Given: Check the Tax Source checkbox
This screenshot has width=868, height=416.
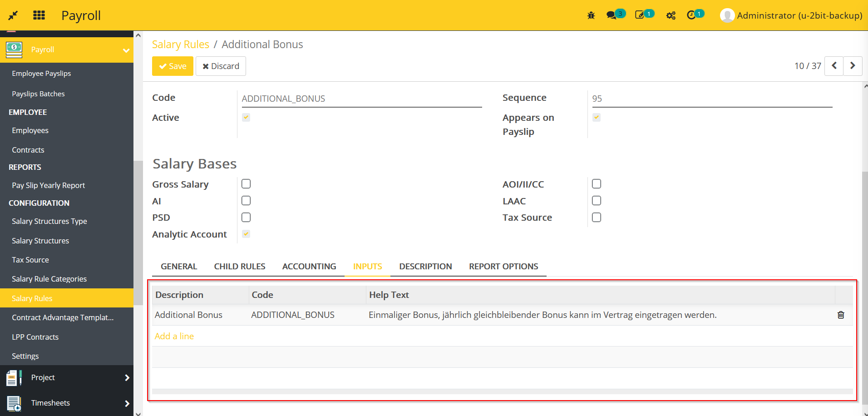Looking at the screenshot, I should tap(597, 218).
